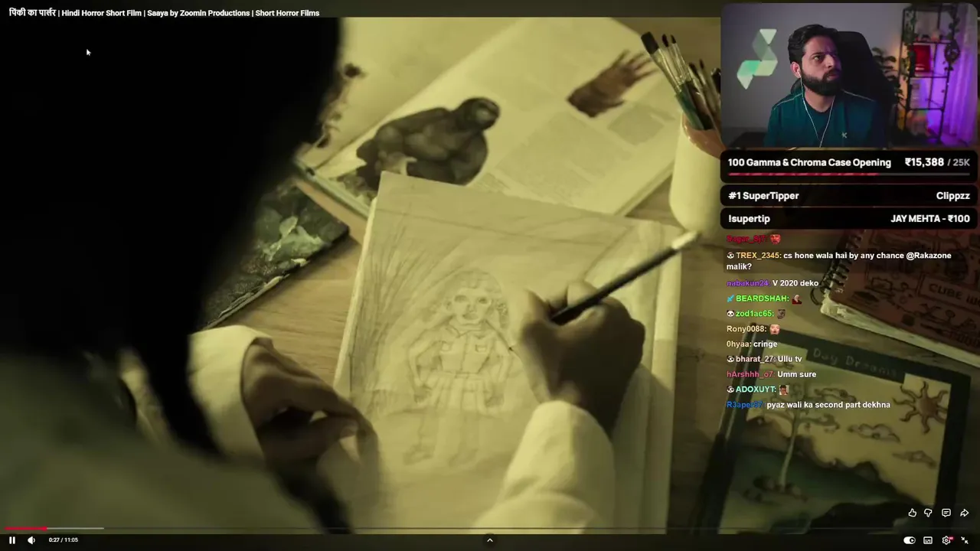
Task: Pause the video playback
Action: click(x=12, y=540)
